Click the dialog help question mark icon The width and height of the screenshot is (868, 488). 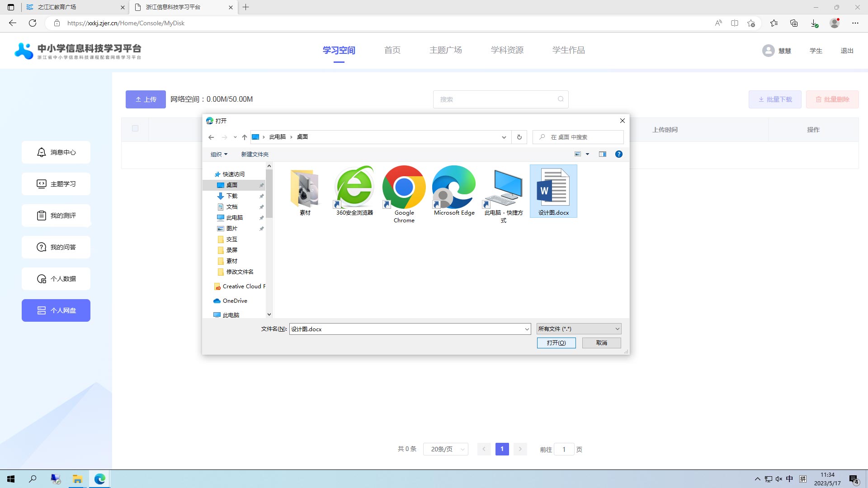coord(618,154)
